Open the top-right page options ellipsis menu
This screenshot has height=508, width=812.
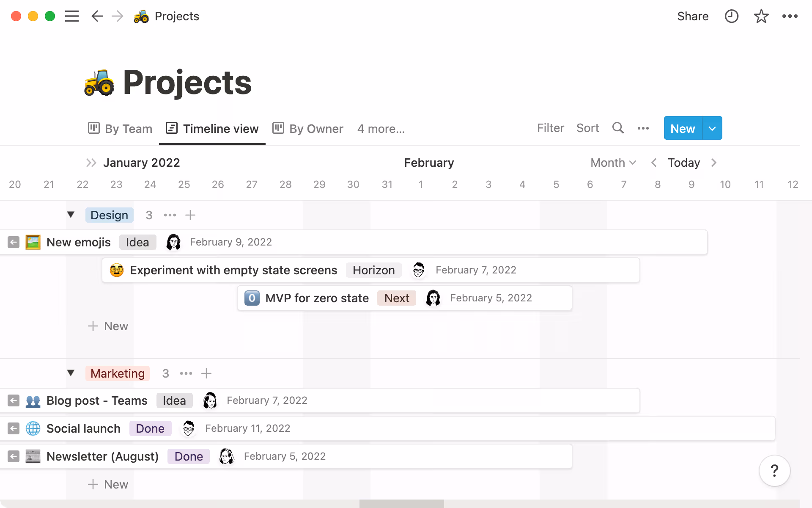(790, 16)
